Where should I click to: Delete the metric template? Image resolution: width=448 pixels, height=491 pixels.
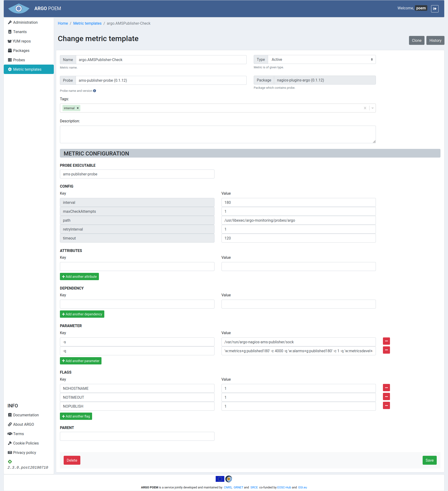click(x=72, y=460)
